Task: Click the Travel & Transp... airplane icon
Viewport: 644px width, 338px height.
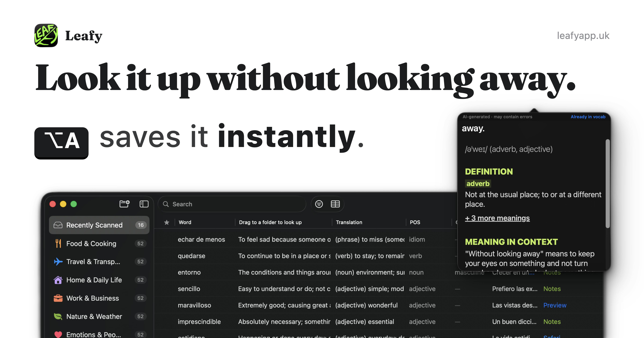Action: [x=58, y=262]
